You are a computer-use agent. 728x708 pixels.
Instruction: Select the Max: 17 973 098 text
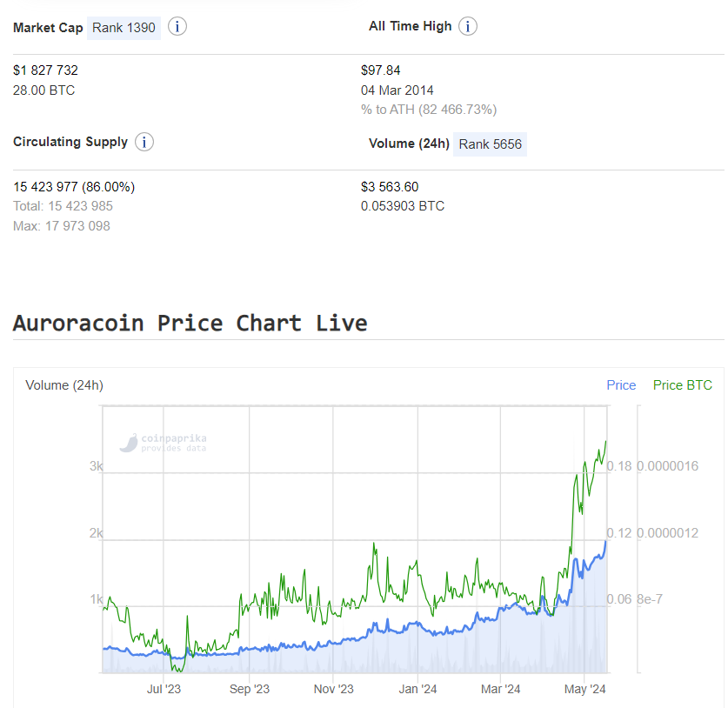coord(61,226)
